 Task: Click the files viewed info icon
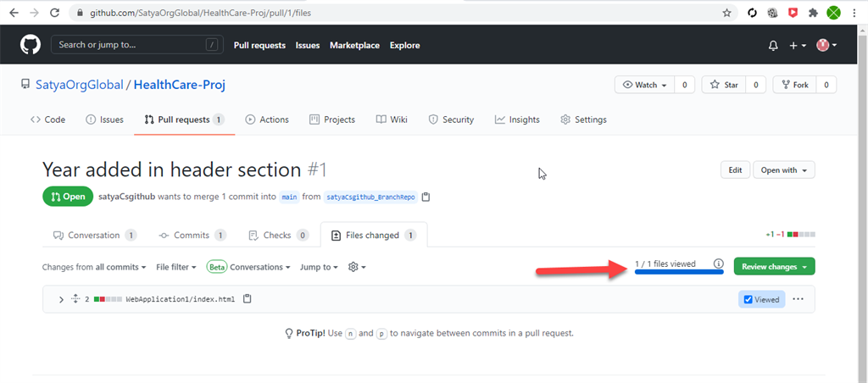point(718,264)
